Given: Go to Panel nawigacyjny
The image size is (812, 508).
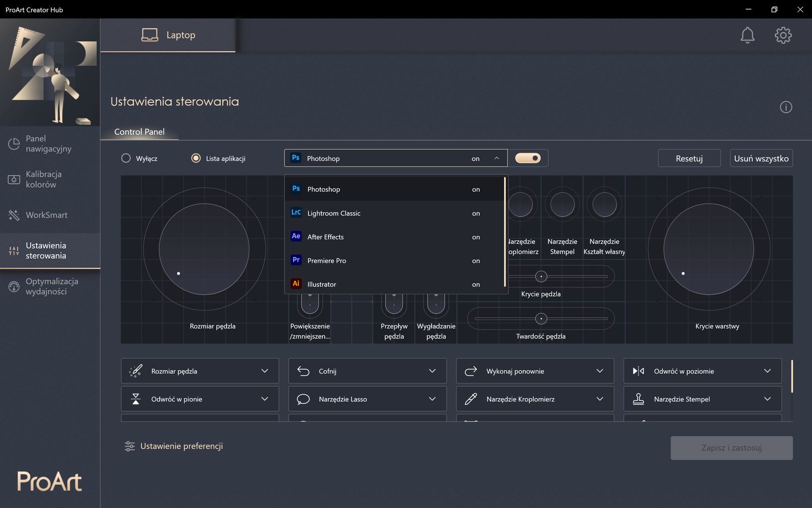Looking at the screenshot, I should click(x=50, y=144).
